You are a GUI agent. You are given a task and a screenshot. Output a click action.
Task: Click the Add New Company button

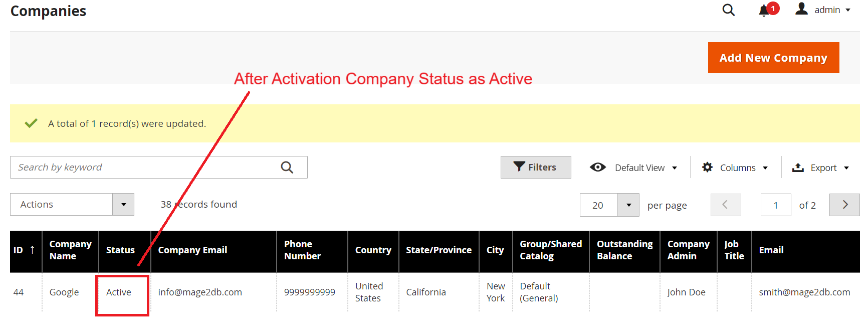click(x=773, y=57)
